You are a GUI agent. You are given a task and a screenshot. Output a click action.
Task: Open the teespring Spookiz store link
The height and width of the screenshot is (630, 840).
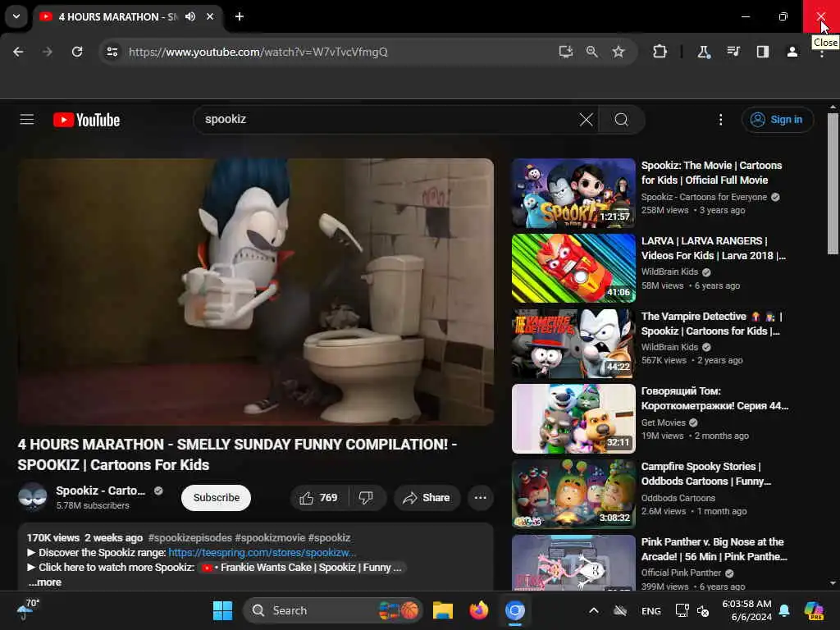(262, 552)
